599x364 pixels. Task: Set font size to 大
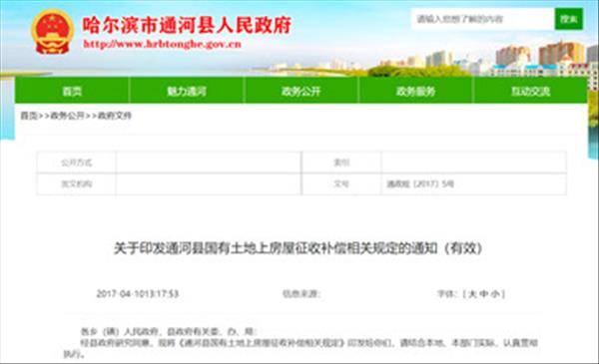tap(472, 294)
